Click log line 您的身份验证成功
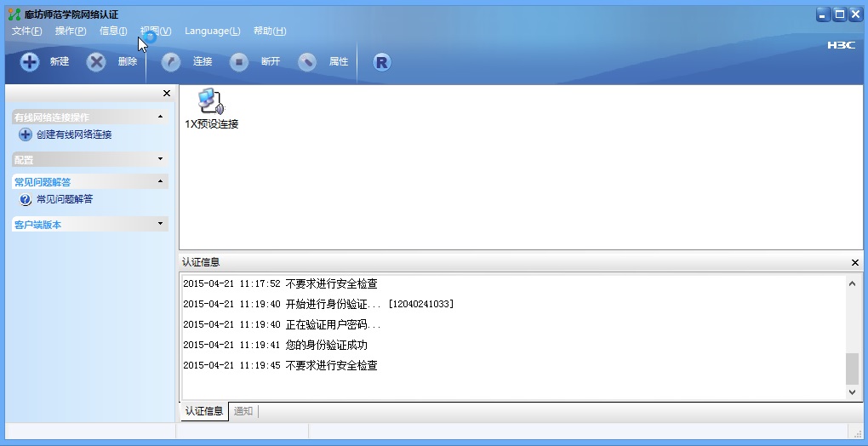868x446 pixels. pos(275,346)
